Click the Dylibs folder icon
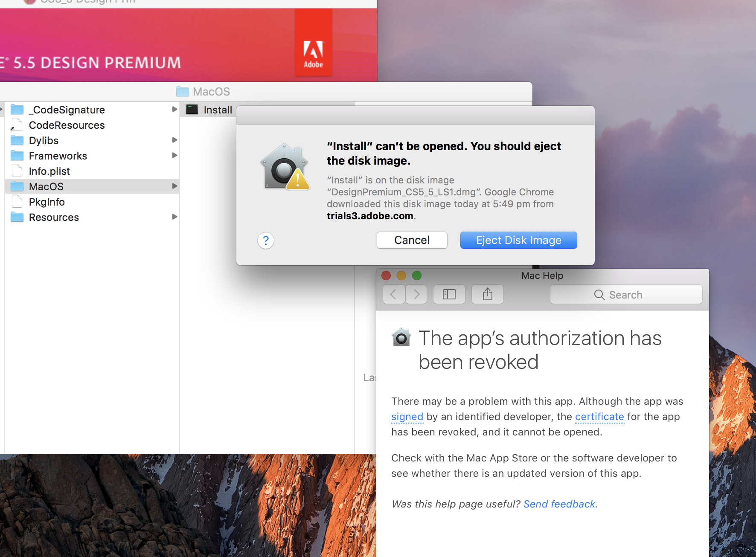Viewport: 756px width, 557px height. point(17,140)
